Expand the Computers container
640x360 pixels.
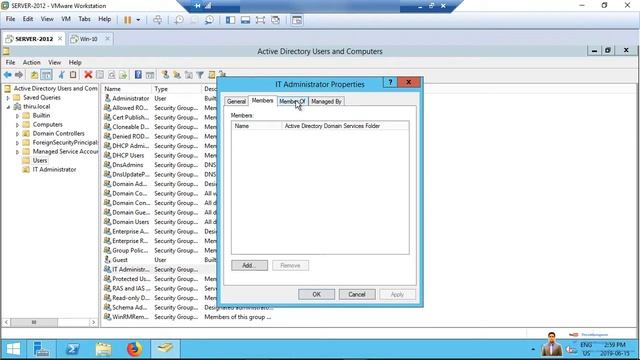pyautogui.click(x=17, y=125)
